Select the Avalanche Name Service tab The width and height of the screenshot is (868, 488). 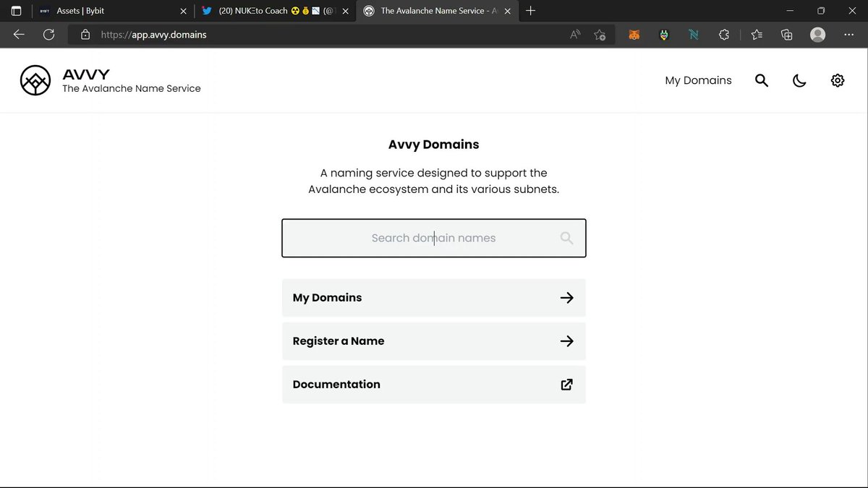pyautogui.click(x=438, y=11)
